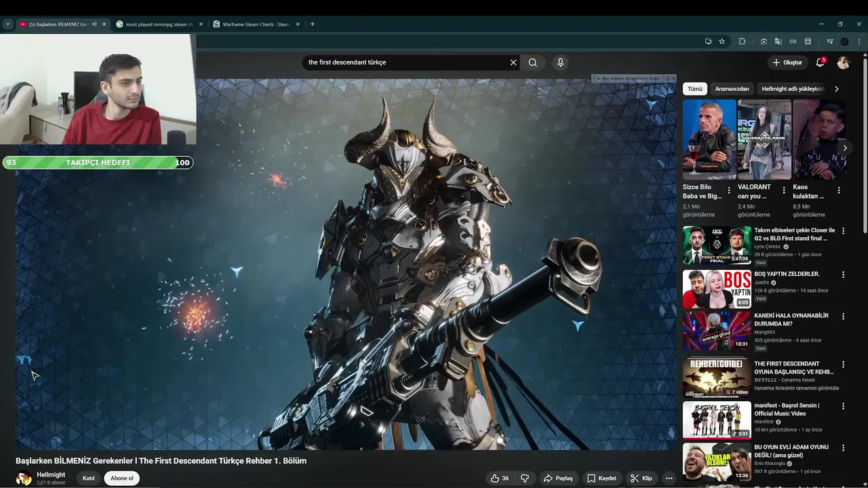
Task: Share the video via Paylaş
Action: click(x=558, y=479)
